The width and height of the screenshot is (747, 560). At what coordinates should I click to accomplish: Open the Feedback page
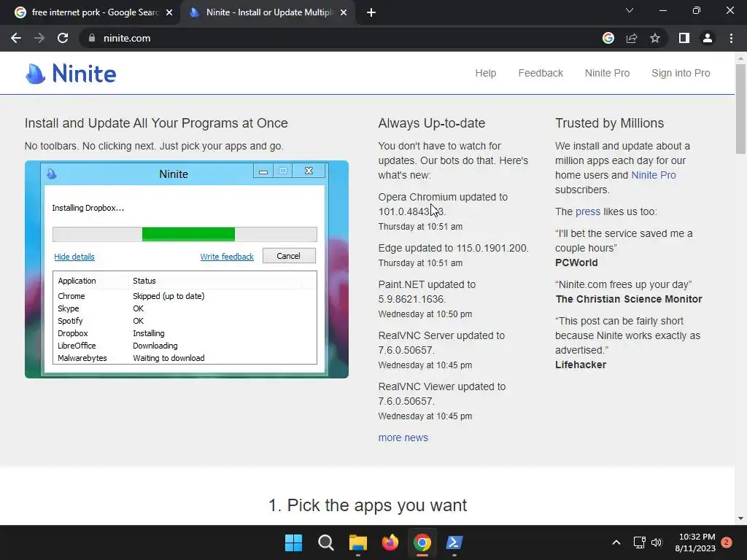(541, 74)
